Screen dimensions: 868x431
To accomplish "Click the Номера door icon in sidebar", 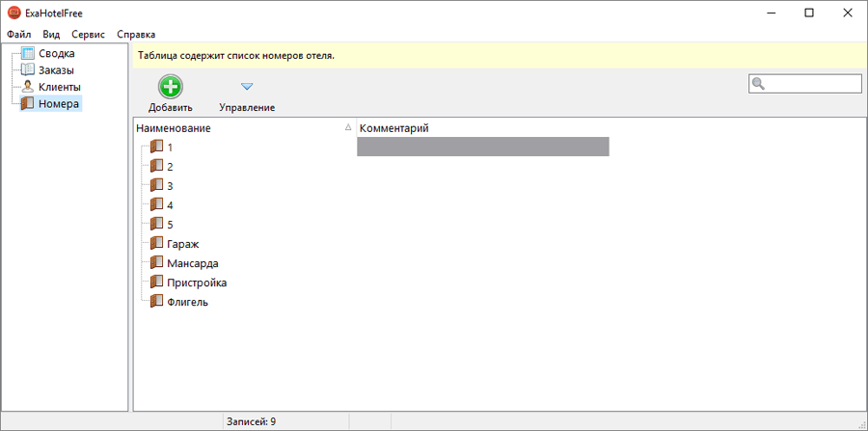I will pos(27,103).
